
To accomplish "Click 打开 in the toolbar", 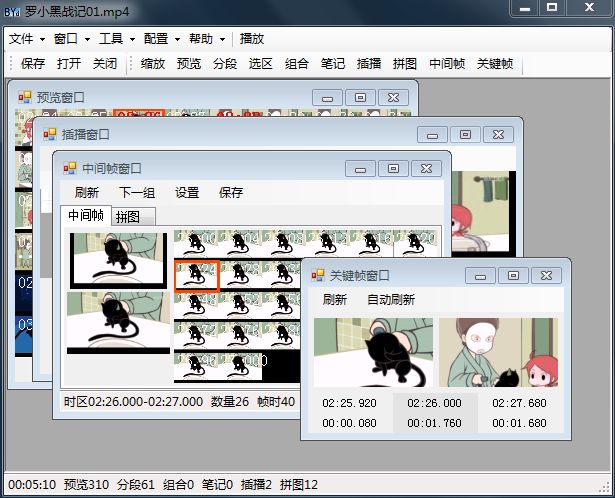I will [x=69, y=63].
